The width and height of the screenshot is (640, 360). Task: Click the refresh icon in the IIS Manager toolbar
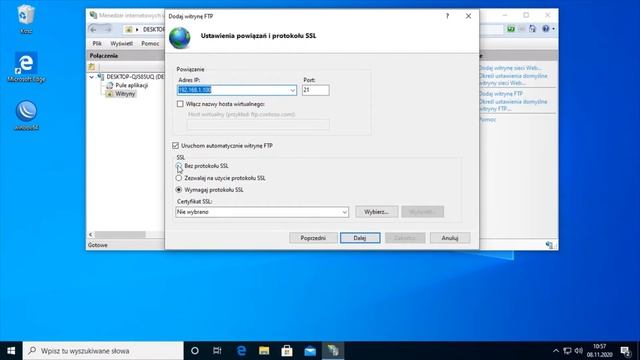(532, 29)
